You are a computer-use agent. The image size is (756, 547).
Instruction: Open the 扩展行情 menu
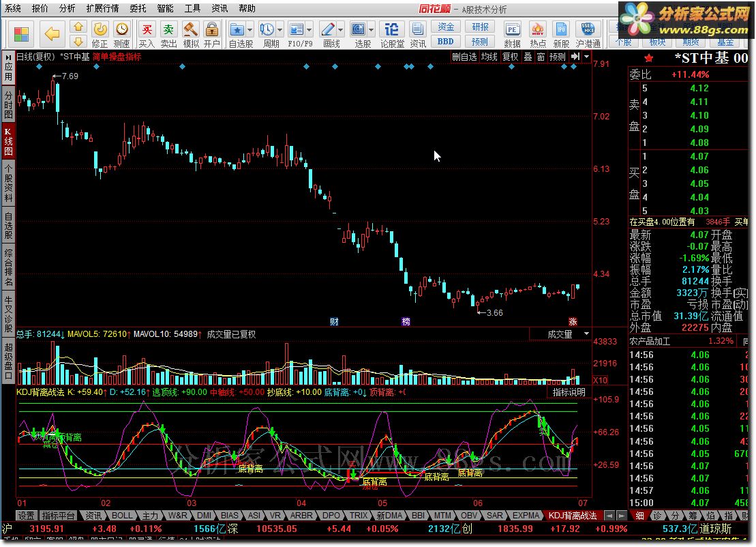pyautogui.click(x=103, y=8)
